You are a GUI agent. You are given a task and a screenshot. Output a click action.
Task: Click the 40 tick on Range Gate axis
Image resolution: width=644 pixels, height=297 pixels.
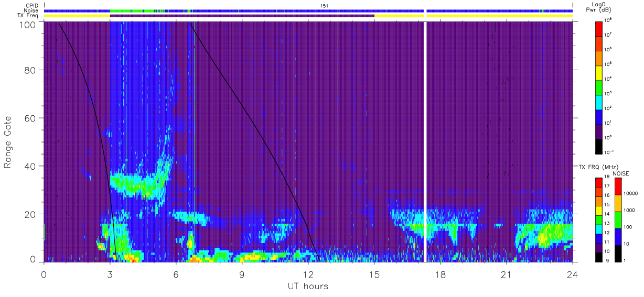click(30, 166)
